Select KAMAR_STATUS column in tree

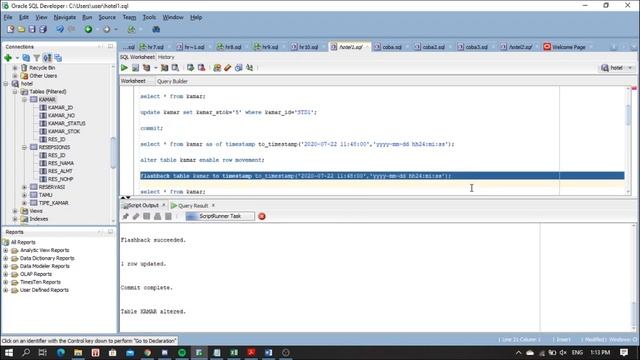(67, 123)
